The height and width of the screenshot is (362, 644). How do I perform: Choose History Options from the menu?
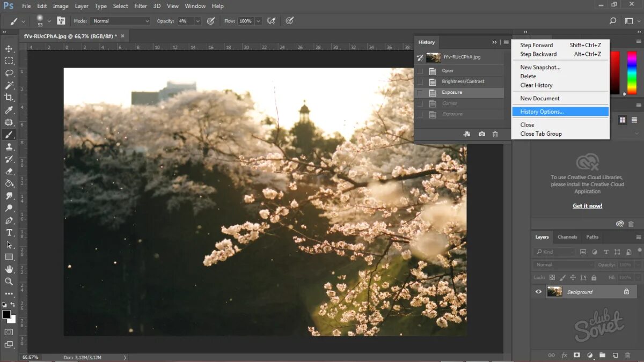542,112
